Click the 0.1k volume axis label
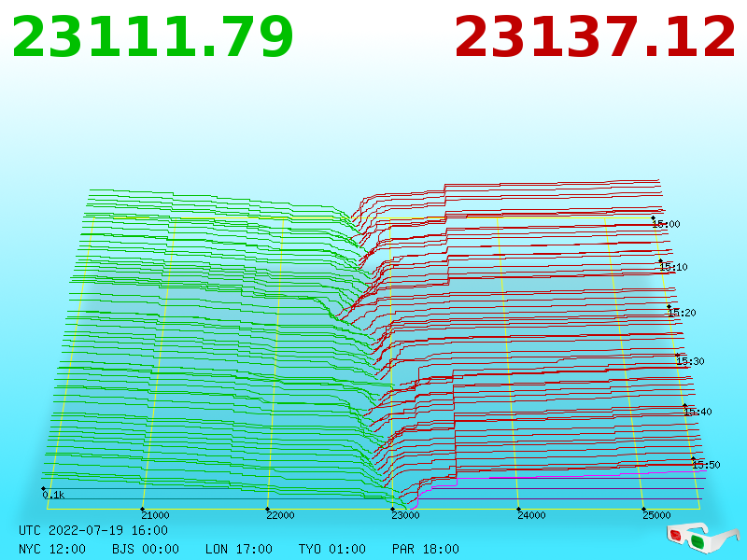Image resolution: width=747 pixels, height=560 pixels. (53, 496)
